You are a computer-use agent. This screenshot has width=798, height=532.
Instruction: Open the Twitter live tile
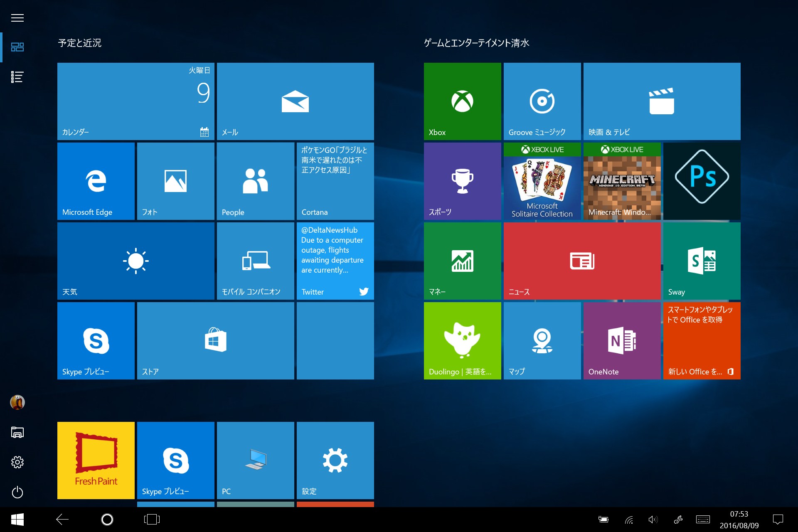(x=335, y=261)
